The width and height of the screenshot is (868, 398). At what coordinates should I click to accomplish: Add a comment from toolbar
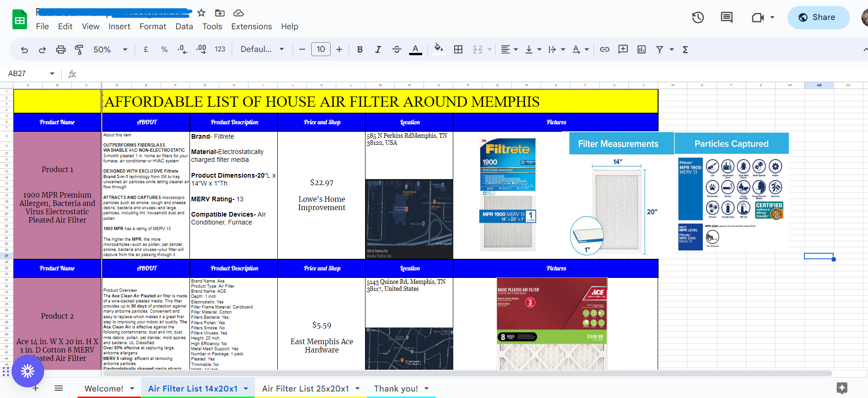(623, 49)
